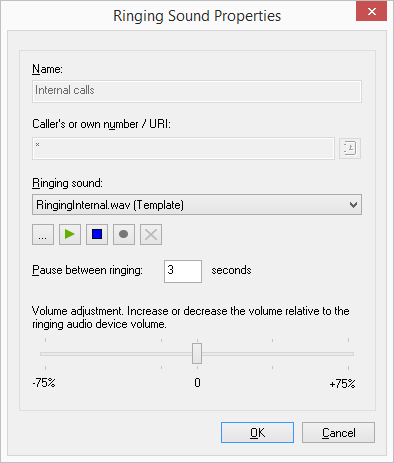The width and height of the screenshot is (394, 463).
Task: Click the volume adjustment slider thumb
Action: pos(197,354)
